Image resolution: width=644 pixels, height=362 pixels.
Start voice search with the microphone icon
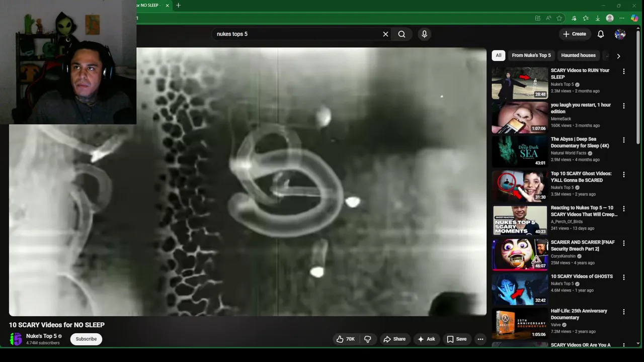click(424, 34)
